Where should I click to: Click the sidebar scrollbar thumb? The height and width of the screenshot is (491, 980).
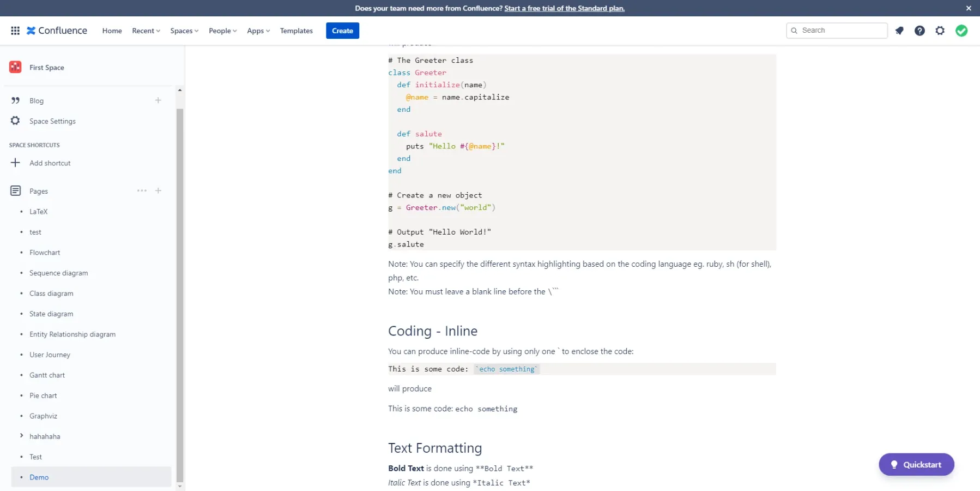tap(180, 295)
